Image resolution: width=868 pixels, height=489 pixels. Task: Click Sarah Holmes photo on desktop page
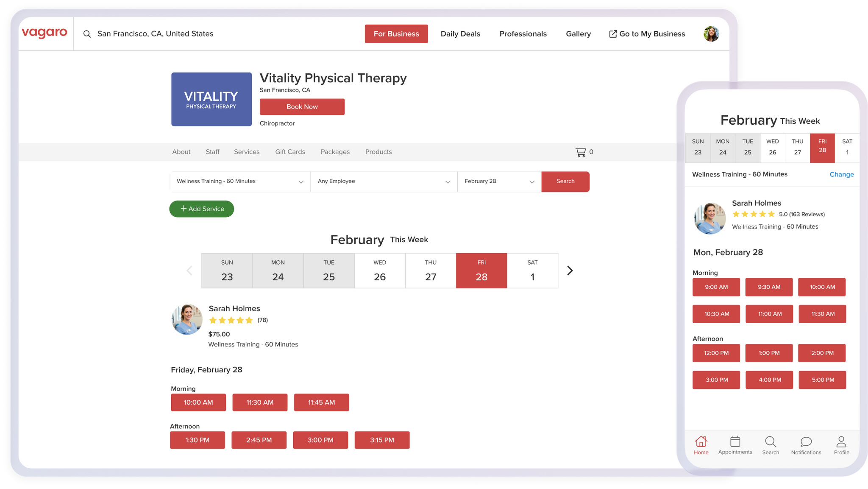[187, 319]
